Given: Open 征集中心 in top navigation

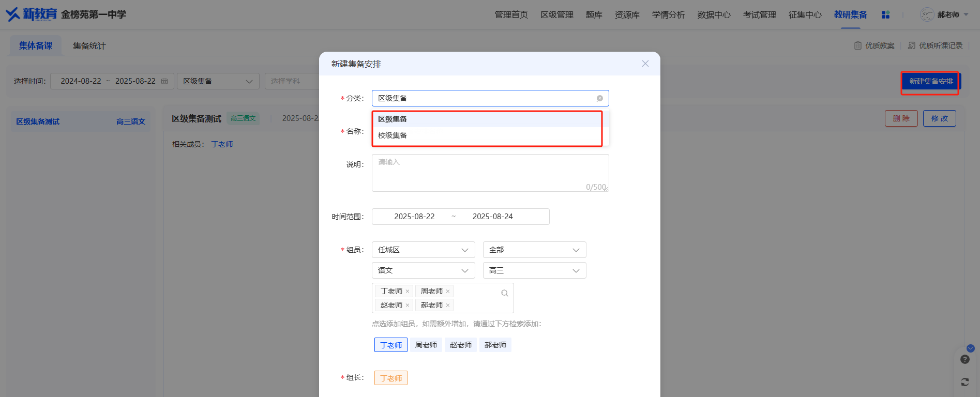Looking at the screenshot, I should (x=805, y=15).
